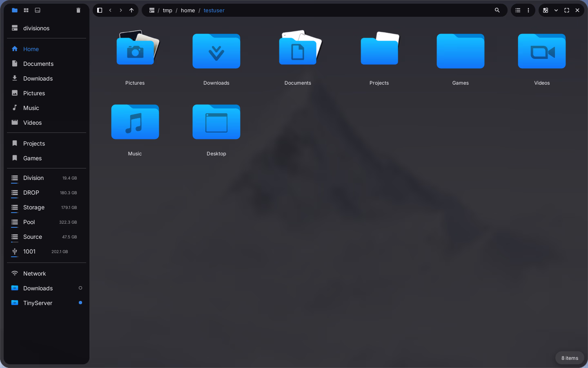
Task: Open the TinyServer network location
Action: pyautogui.click(x=47, y=303)
